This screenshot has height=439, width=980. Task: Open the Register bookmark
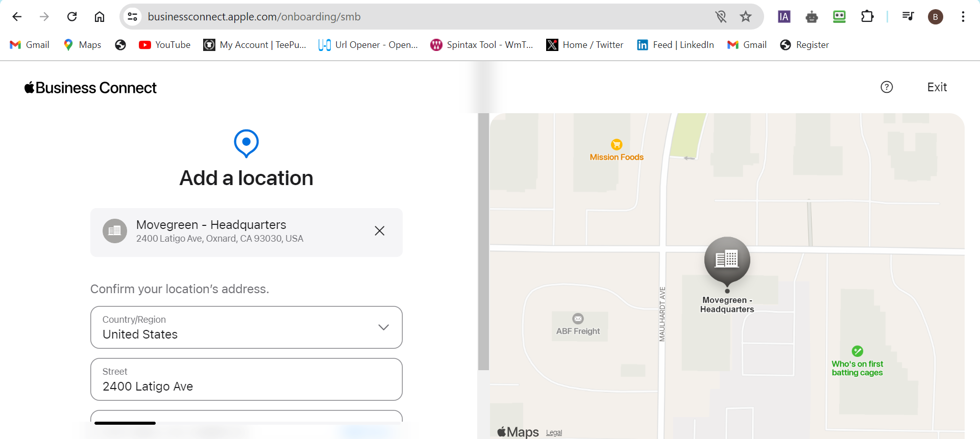coord(804,45)
